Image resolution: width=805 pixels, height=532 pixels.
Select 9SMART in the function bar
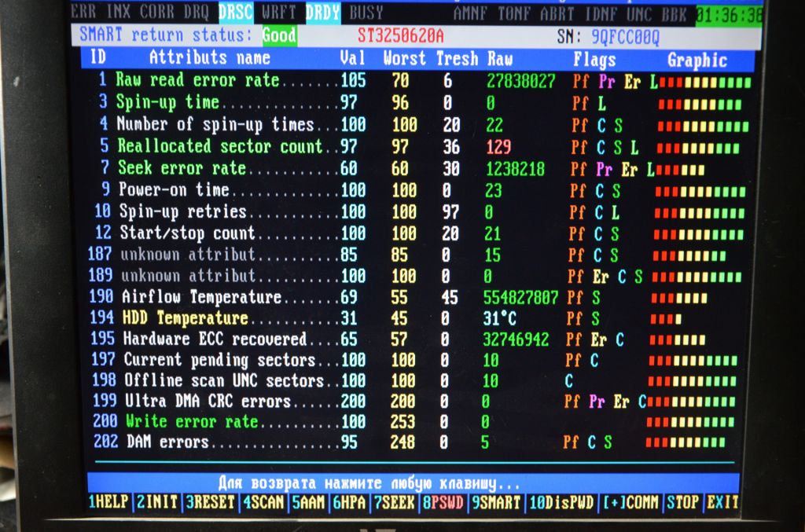495,502
